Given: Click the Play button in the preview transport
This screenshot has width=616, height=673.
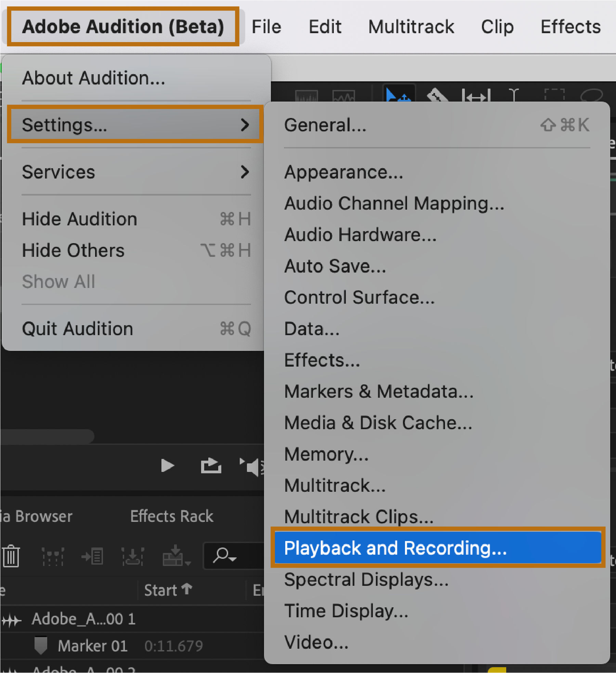Looking at the screenshot, I should click(x=167, y=466).
